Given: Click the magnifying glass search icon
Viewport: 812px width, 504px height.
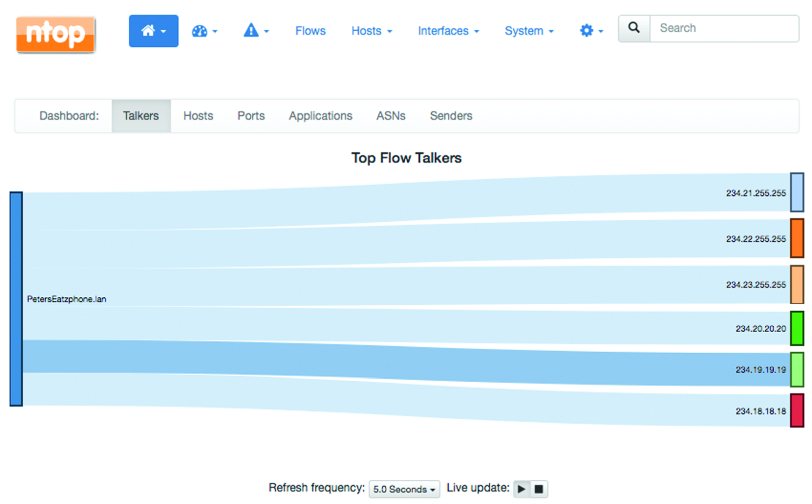Looking at the screenshot, I should [634, 28].
